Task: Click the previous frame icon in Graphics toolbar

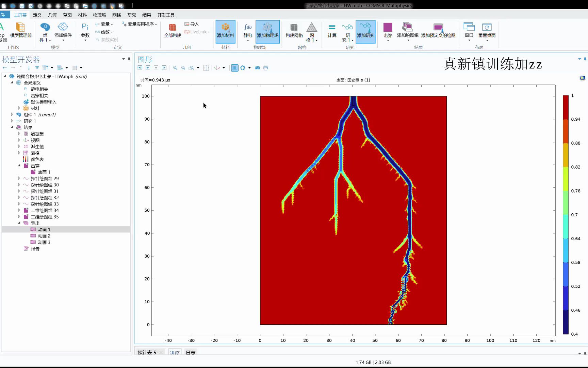Action: 140,68
